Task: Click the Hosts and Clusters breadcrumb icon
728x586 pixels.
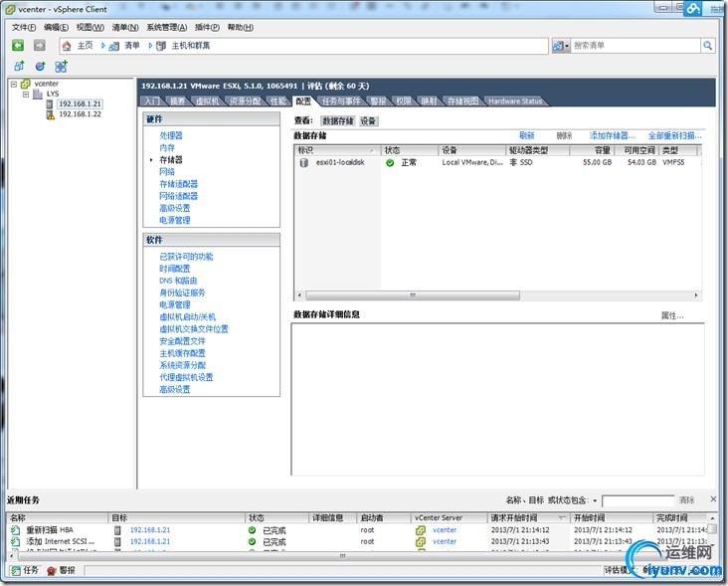Action: click(x=161, y=46)
